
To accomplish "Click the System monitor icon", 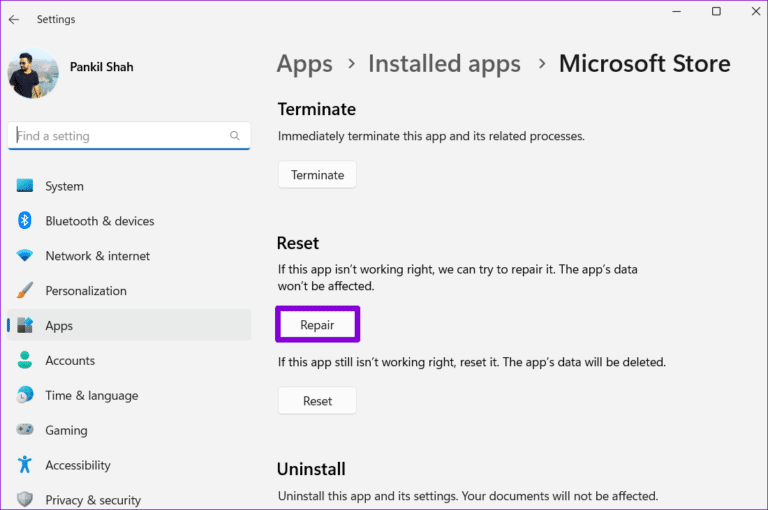I will (x=25, y=186).
